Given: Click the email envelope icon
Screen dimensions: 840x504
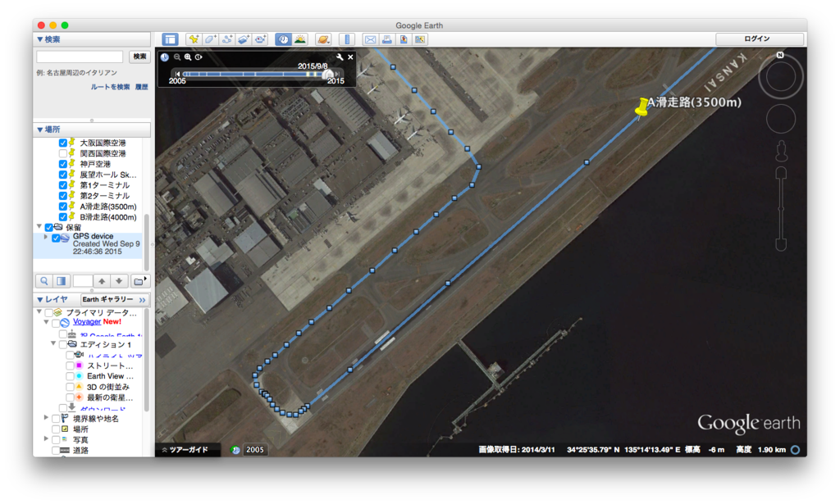Looking at the screenshot, I should click(370, 39).
